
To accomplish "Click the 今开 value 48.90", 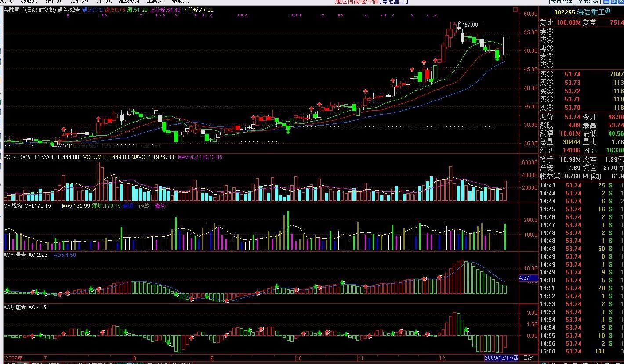I will [616, 117].
